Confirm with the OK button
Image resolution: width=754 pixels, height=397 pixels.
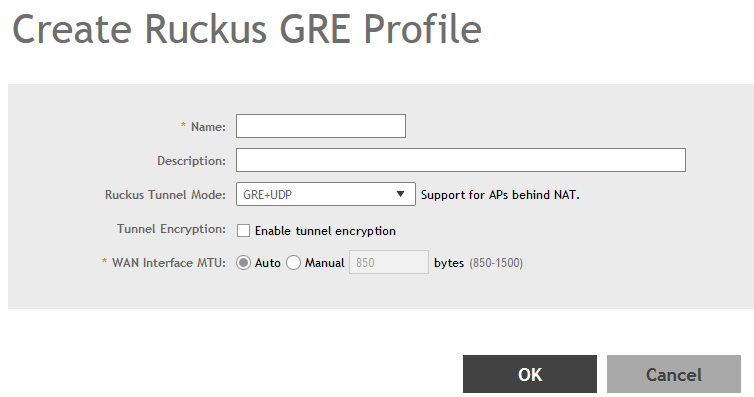tap(530, 374)
